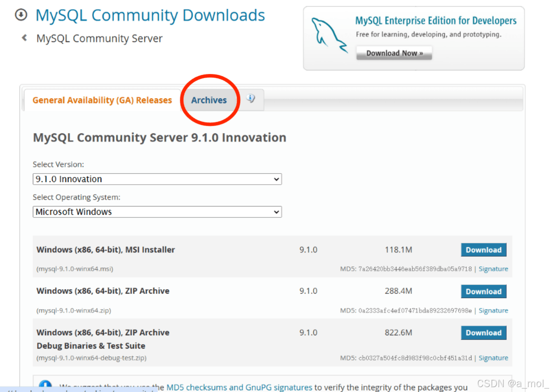Viewport: 551px width, 392px height.
Task: Click the dolphin logo in Enterprise banner
Action: [329, 35]
